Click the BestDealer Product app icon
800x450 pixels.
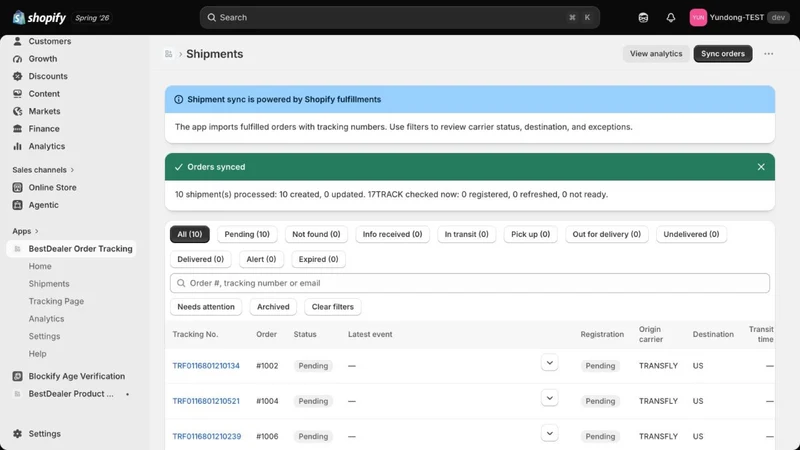point(17,394)
